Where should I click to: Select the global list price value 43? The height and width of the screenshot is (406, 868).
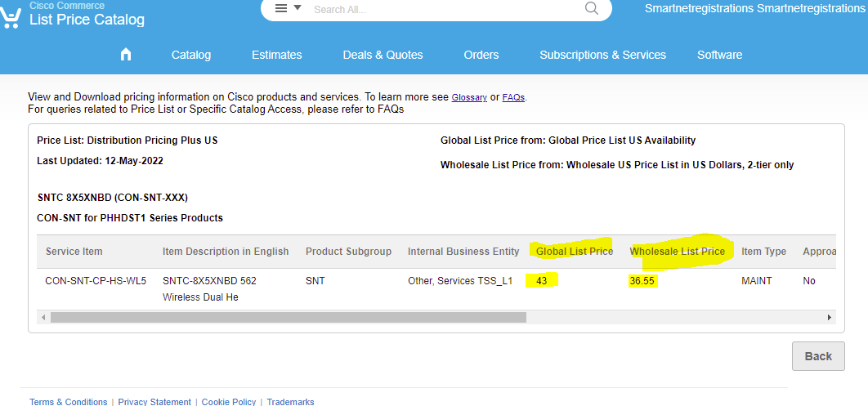542,281
